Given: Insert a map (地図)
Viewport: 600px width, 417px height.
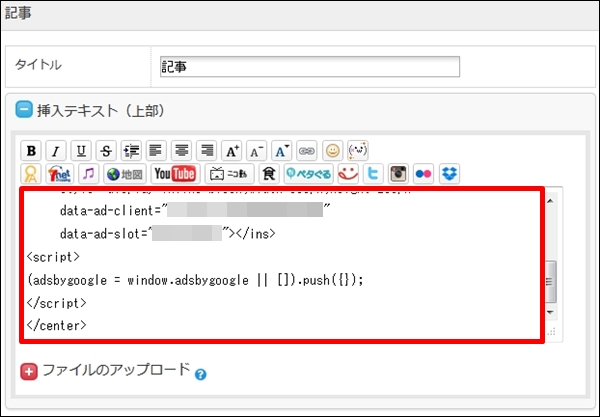Looking at the screenshot, I should click(x=125, y=174).
